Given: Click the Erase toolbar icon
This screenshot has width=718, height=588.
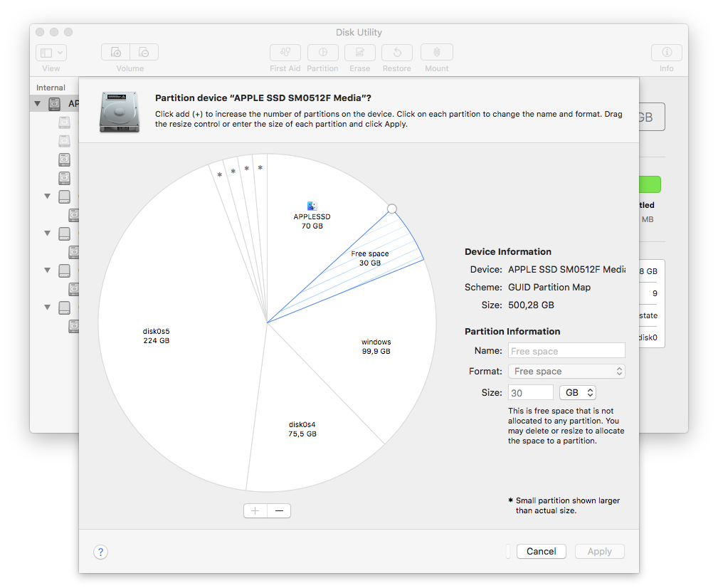Looking at the screenshot, I should (x=360, y=52).
